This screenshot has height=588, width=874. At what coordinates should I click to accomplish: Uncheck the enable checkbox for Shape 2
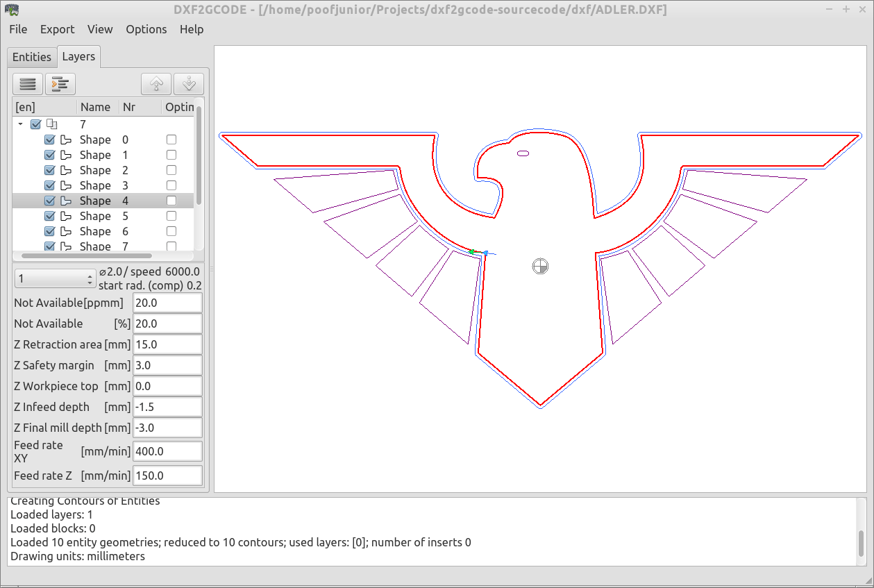pos(50,170)
